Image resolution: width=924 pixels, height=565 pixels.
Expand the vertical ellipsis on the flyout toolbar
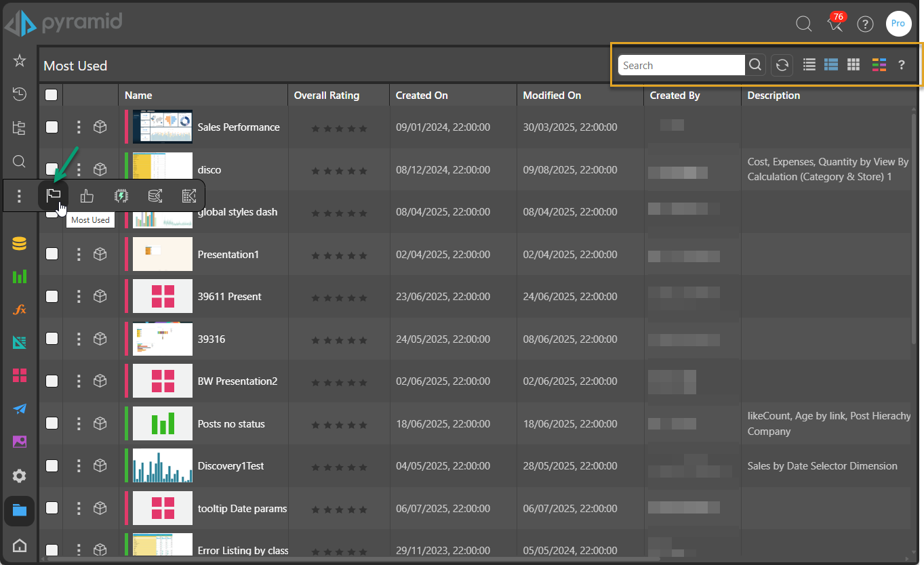19,196
